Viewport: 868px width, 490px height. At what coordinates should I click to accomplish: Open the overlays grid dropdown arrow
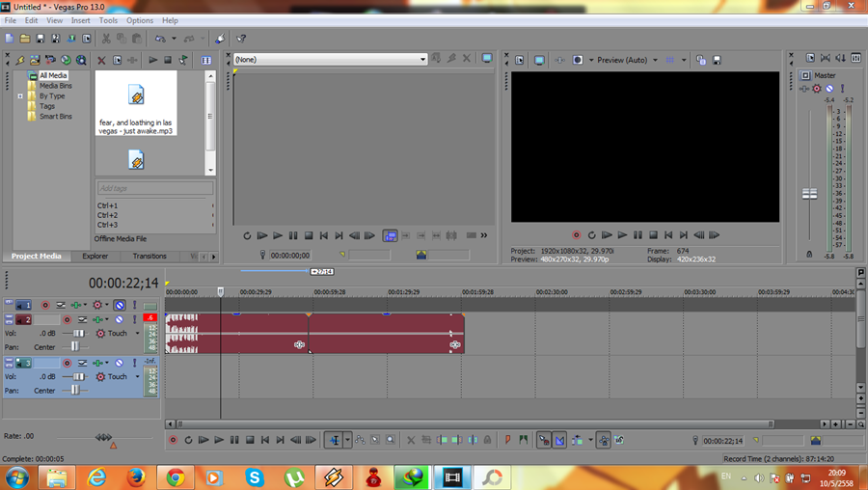click(x=684, y=60)
